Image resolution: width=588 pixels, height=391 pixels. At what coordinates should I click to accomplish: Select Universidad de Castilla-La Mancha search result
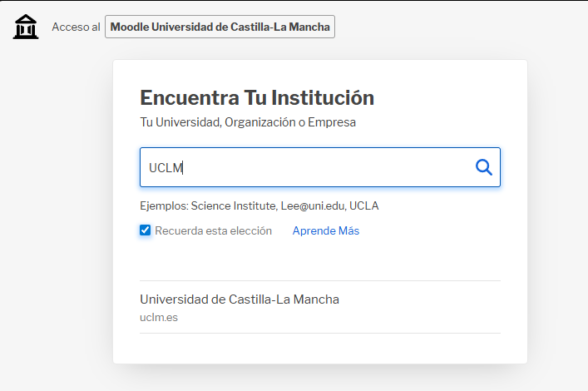(x=320, y=307)
